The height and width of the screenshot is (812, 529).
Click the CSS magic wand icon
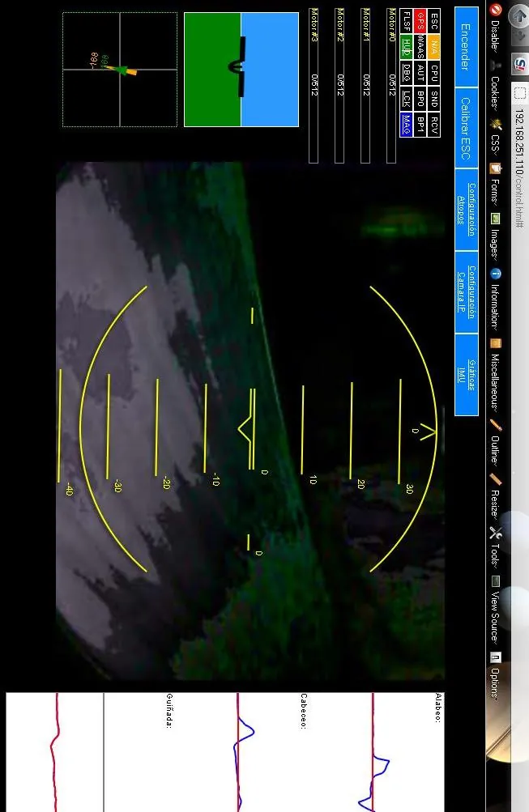pyautogui.click(x=496, y=125)
